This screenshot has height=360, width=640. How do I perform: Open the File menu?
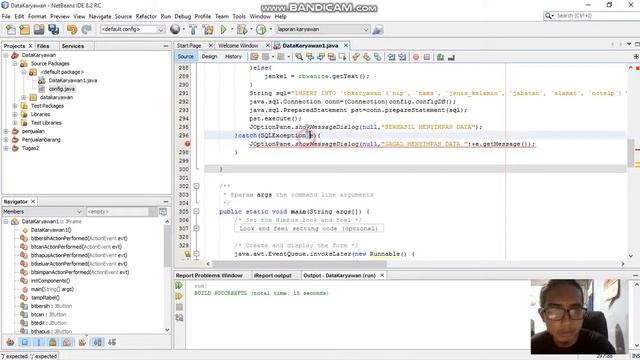click(x=6, y=16)
